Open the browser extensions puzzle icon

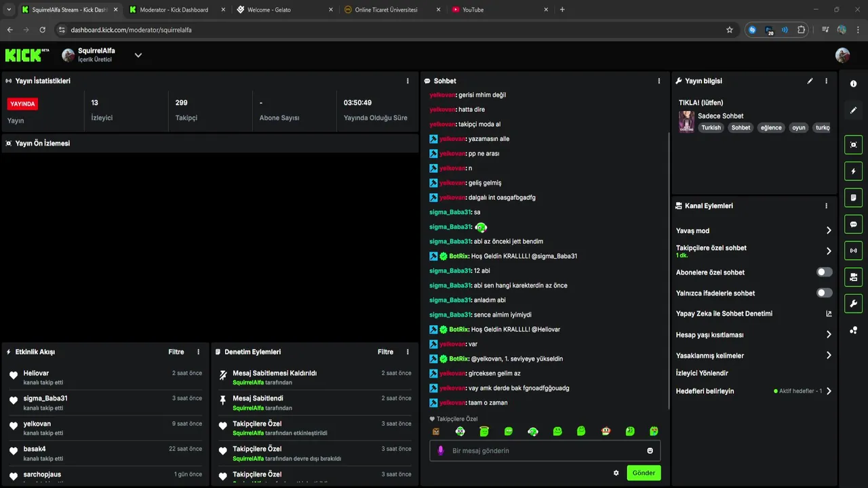point(802,30)
